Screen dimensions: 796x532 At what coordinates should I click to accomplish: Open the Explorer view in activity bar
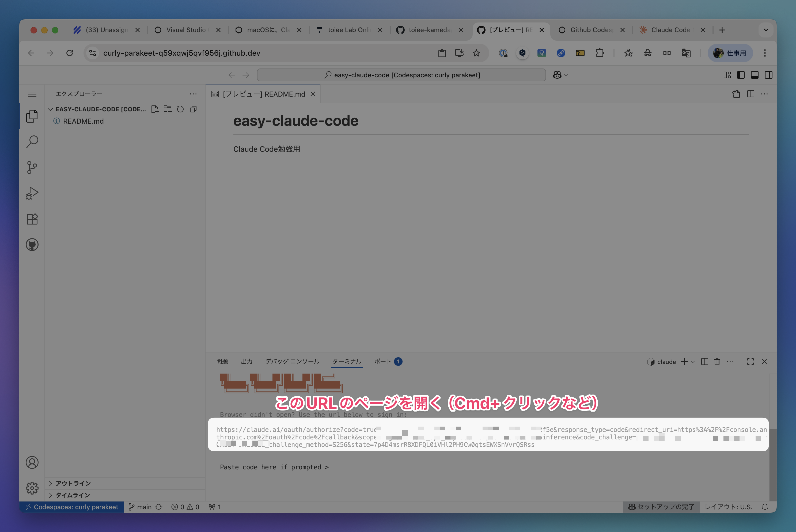pyautogui.click(x=32, y=116)
